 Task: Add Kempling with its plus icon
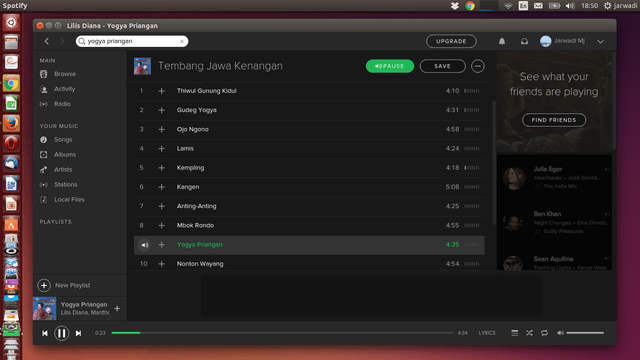pyautogui.click(x=162, y=168)
